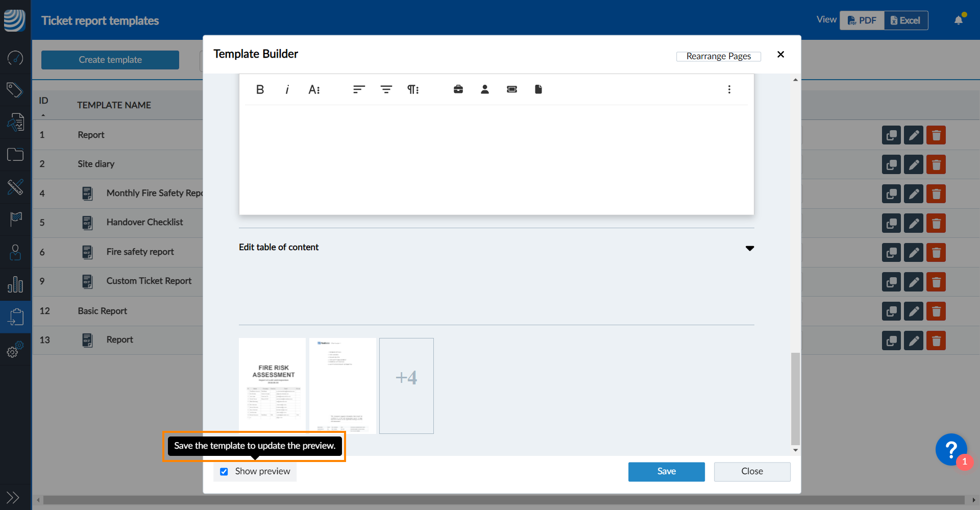Open the paragraph format dropdown
Screen dimensions: 980x510
tap(412, 90)
